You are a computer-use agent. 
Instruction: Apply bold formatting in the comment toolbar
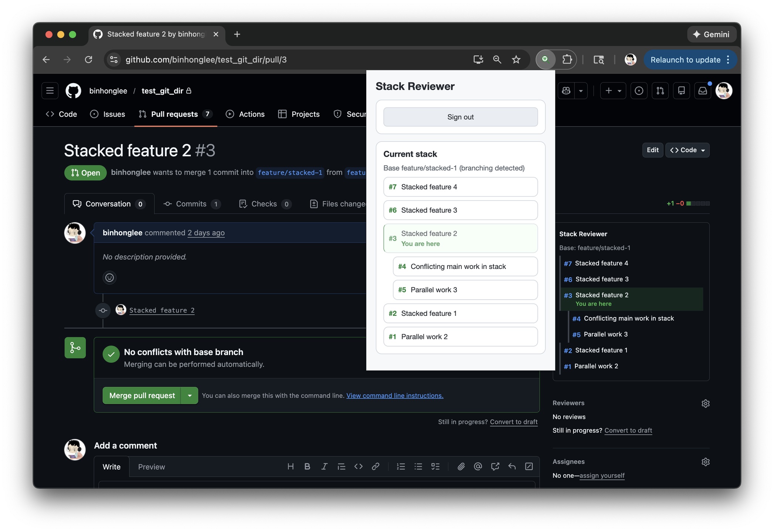307,466
